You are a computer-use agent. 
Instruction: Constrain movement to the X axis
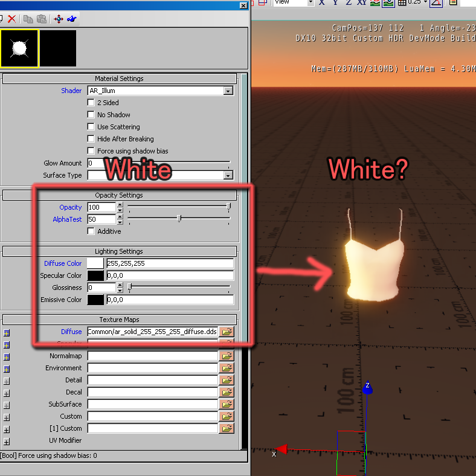tap(321, 2)
